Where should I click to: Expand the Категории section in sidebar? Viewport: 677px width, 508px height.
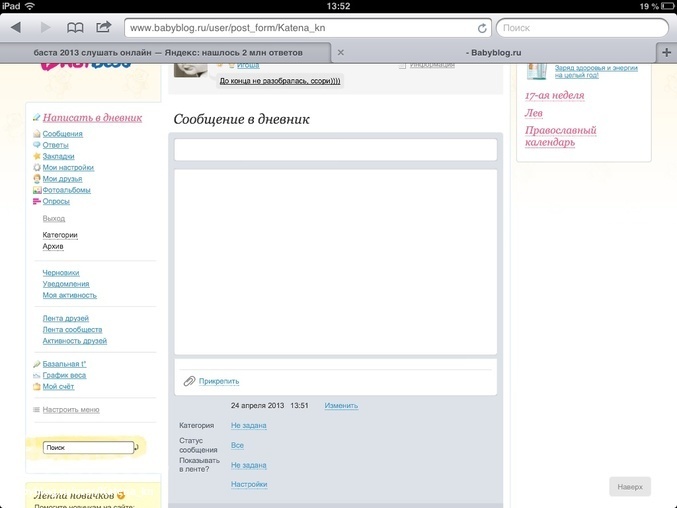[x=60, y=235]
